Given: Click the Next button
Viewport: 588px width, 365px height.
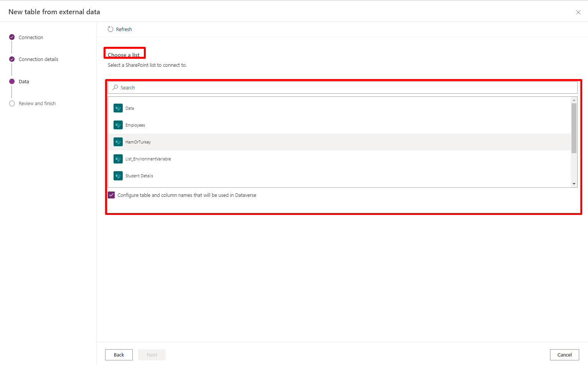Looking at the screenshot, I should pos(152,355).
